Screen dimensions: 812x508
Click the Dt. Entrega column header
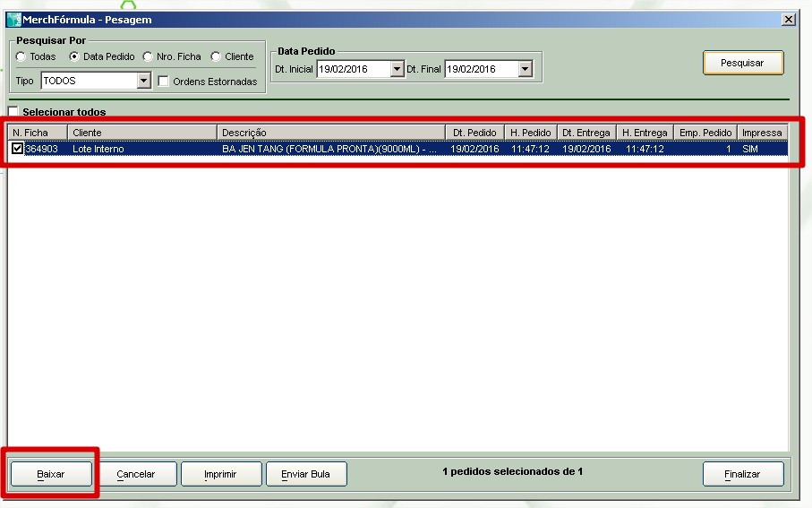coord(586,133)
